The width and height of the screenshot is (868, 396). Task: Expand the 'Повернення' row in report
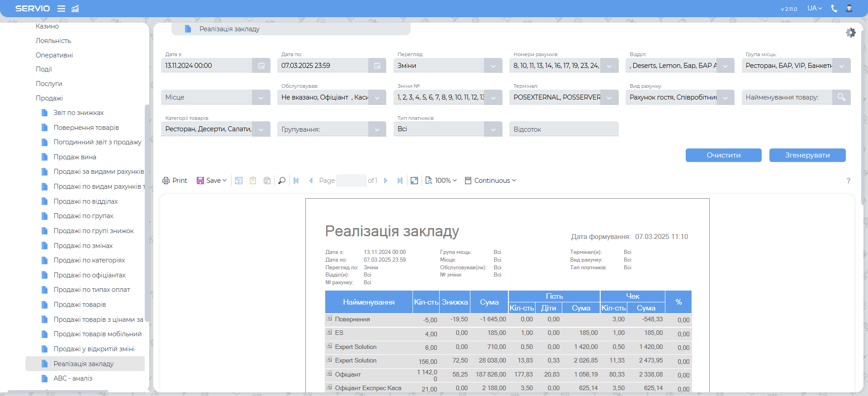point(329,319)
